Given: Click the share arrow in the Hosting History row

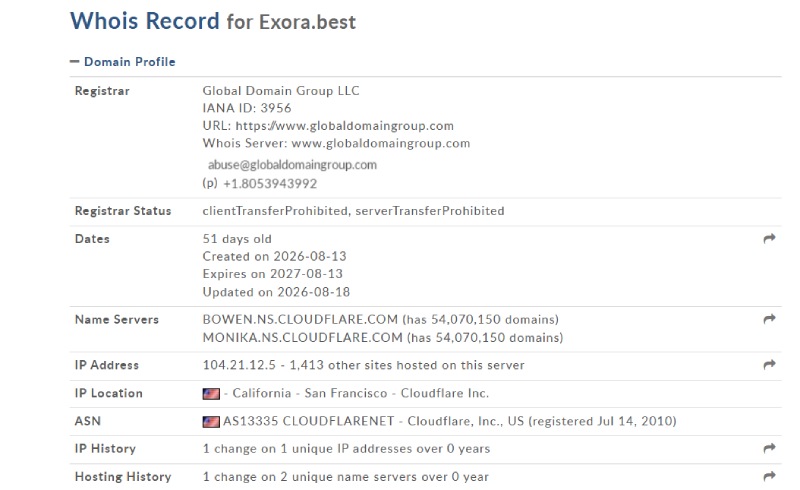Looking at the screenshot, I should click(769, 476).
